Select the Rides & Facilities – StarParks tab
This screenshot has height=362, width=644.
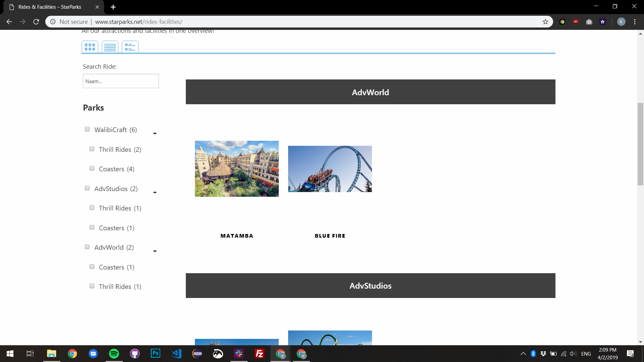[x=54, y=7]
